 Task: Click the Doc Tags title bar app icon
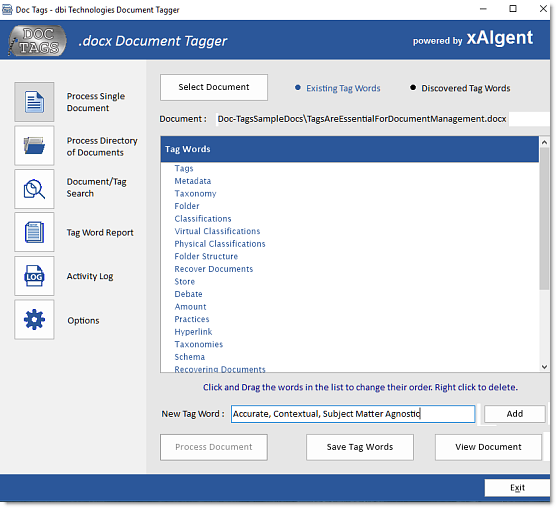point(7,9)
